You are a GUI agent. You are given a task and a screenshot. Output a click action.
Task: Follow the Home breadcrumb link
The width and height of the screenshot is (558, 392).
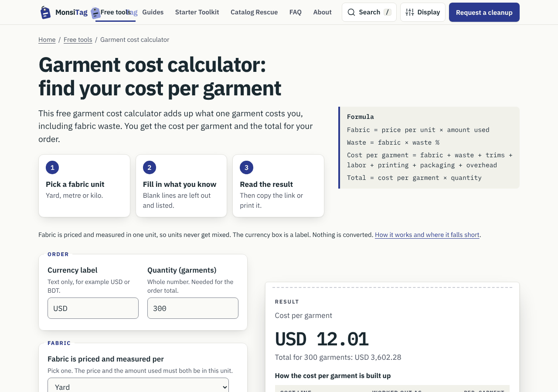[47, 40]
